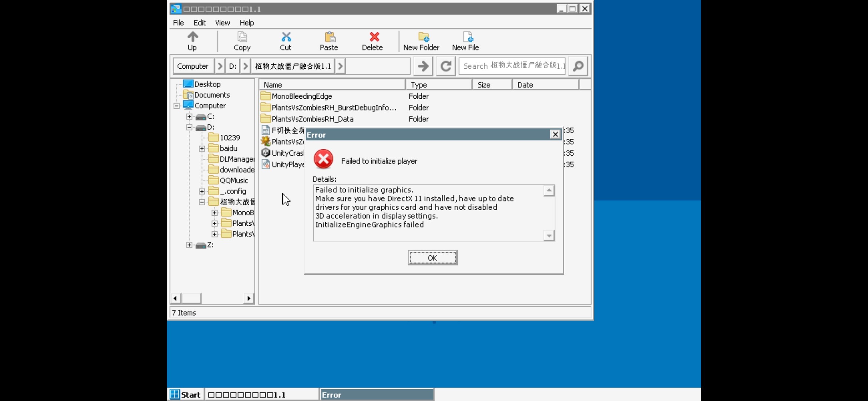Create a New Folder from toolbar

click(x=423, y=37)
